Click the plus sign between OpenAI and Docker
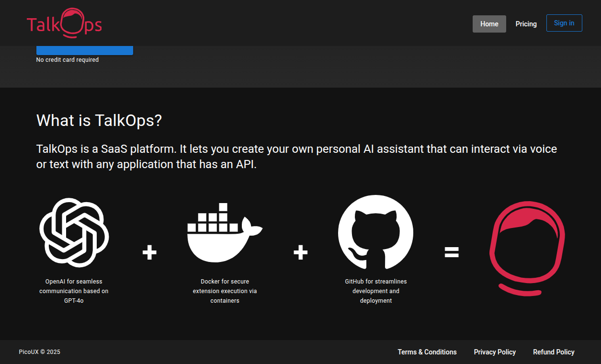This screenshot has width=601, height=364. pos(149,252)
